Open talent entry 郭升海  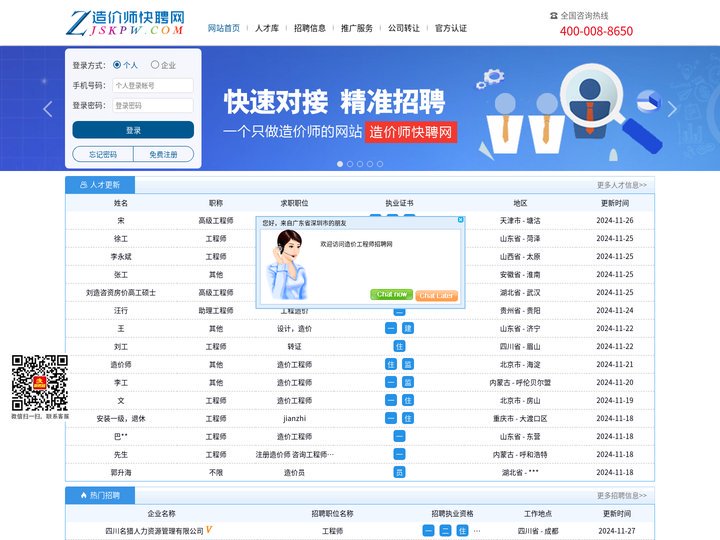[121, 472]
